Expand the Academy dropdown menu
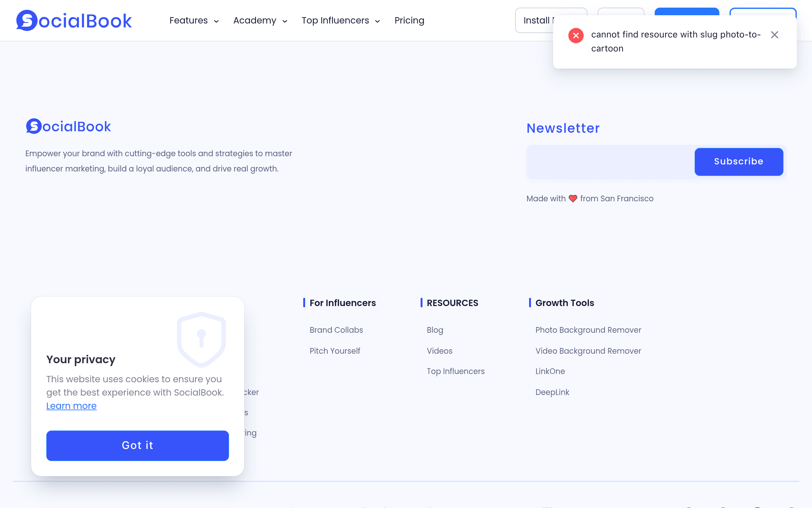 pos(260,21)
